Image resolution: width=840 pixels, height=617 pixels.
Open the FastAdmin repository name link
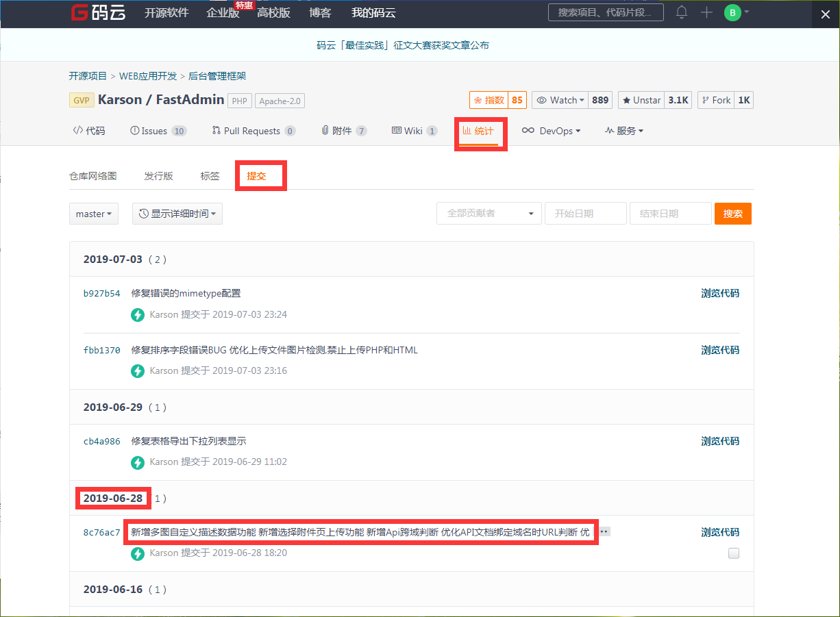(190, 99)
